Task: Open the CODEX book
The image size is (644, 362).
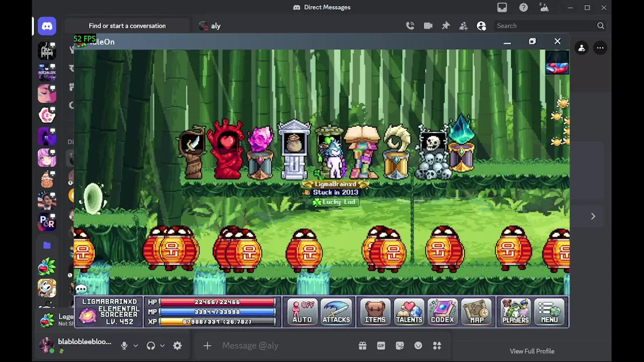Action: point(442,312)
